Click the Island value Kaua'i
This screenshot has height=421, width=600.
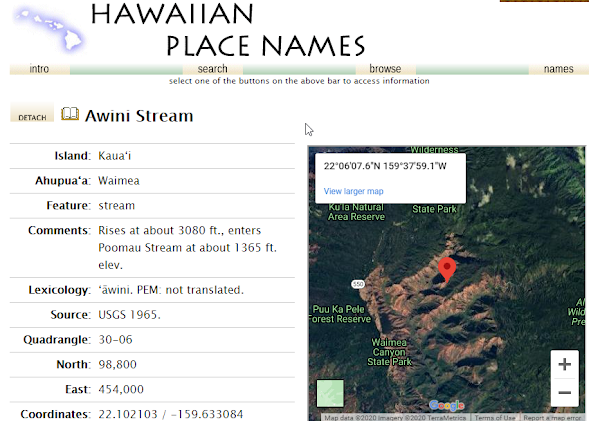point(114,156)
